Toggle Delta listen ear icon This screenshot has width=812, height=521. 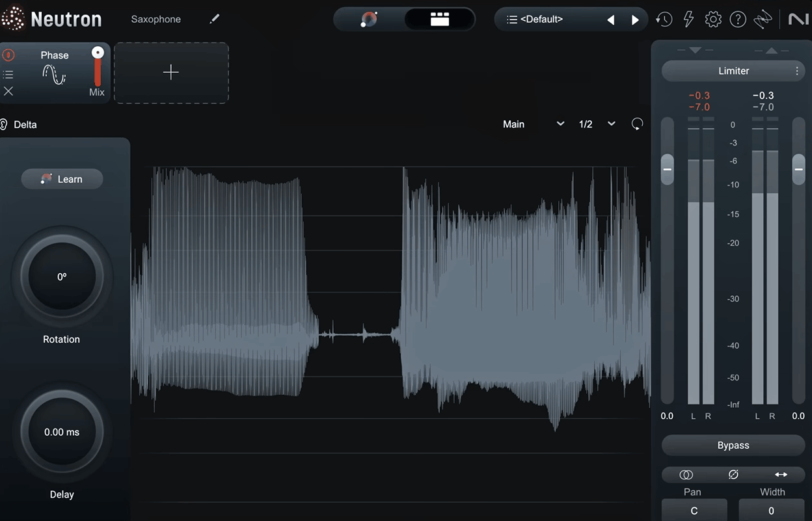(4, 124)
